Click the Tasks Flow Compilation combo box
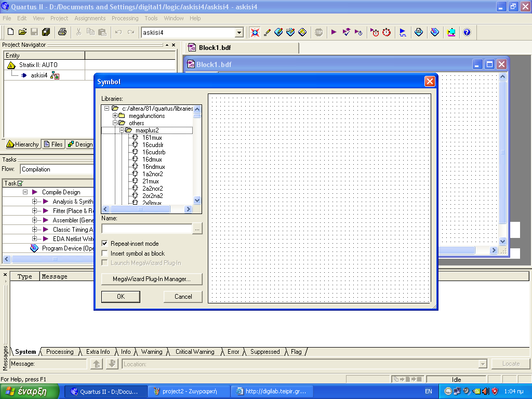The height and width of the screenshot is (399, 532). coord(57,169)
